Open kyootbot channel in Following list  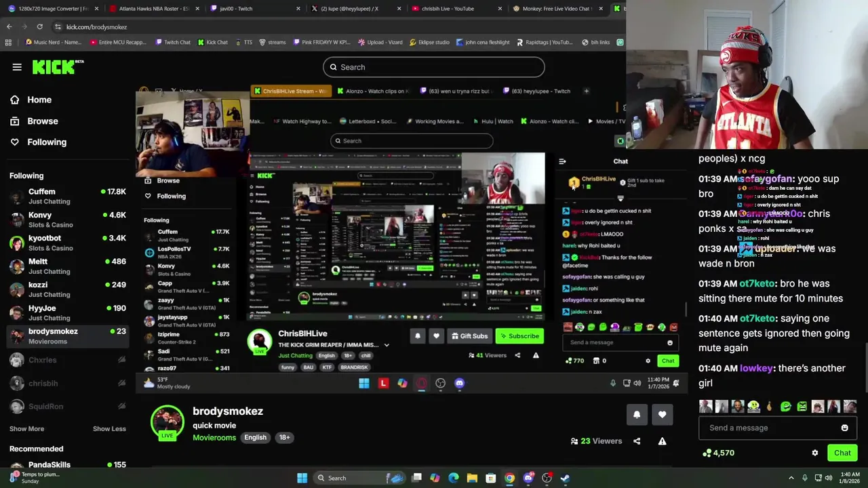tap(68, 243)
